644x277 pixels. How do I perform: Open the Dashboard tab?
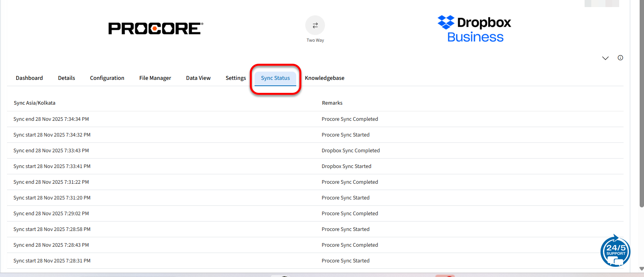coord(30,78)
